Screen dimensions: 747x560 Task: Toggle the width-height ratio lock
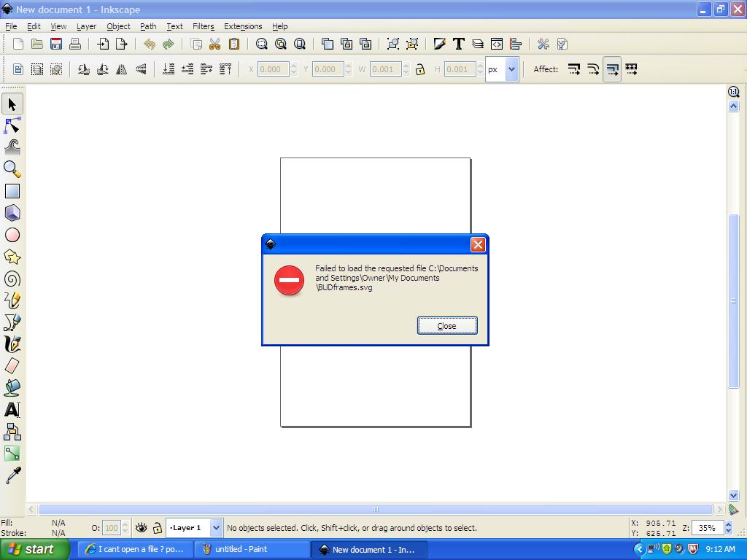coord(421,69)
